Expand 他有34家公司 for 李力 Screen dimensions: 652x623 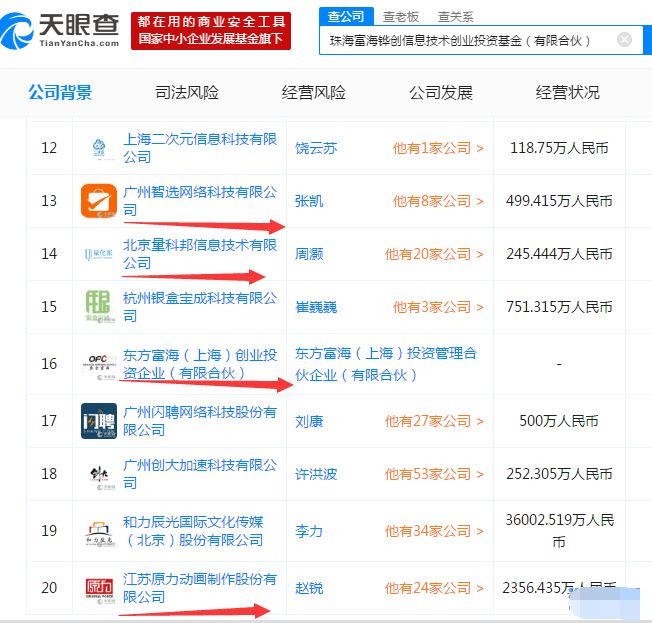tap(435, 531)
